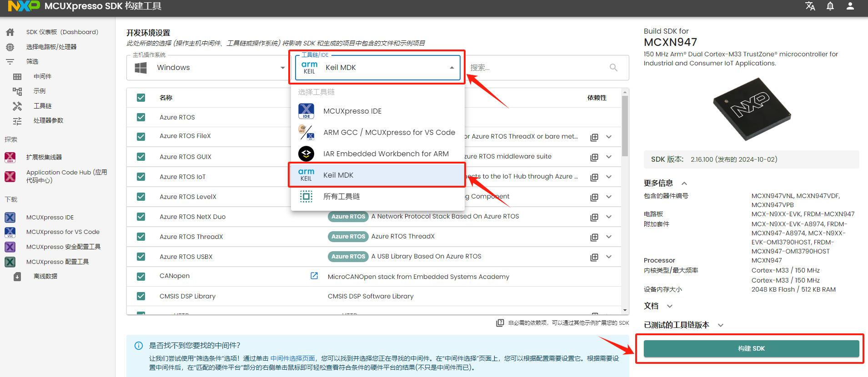This screenshot has width=868, height=377.
Task: Click the filter icon next to 筛选
Action: (10, 62)
